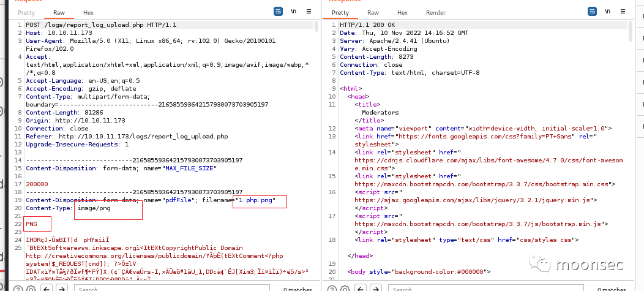This screenshot has width=644, height=291.
Task: Click the "MAX_FILE_SIZE" form field name
Action: pos(189,168)
